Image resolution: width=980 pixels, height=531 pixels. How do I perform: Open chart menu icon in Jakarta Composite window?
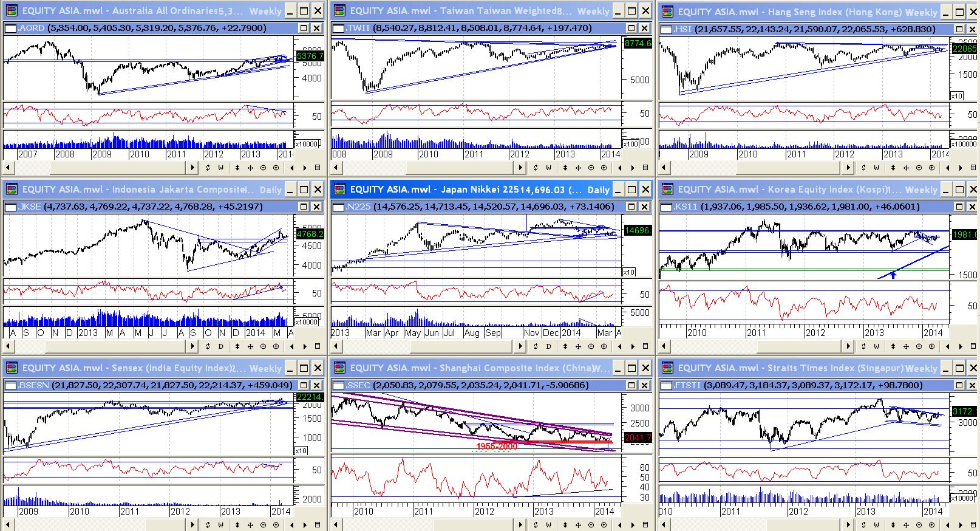click(317, 346)
